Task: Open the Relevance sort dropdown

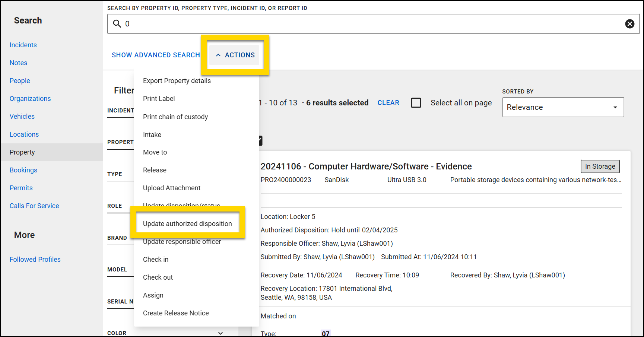Action: point(563,107)
